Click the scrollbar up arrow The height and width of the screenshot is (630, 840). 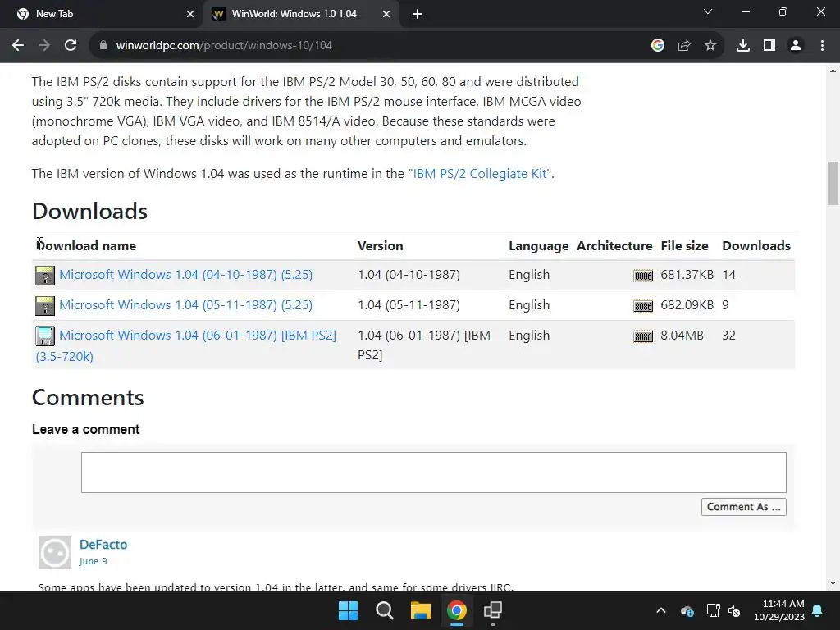click(833, 71)
